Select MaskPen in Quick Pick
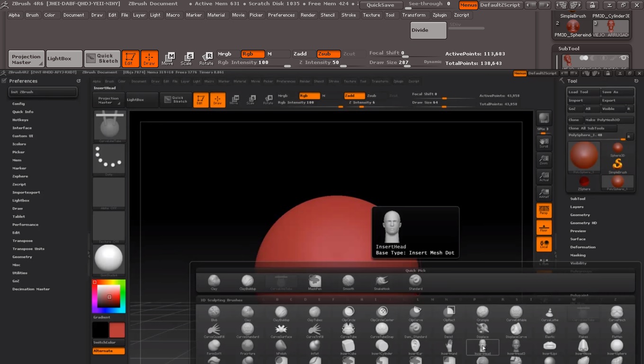 [x=315, y=282]
